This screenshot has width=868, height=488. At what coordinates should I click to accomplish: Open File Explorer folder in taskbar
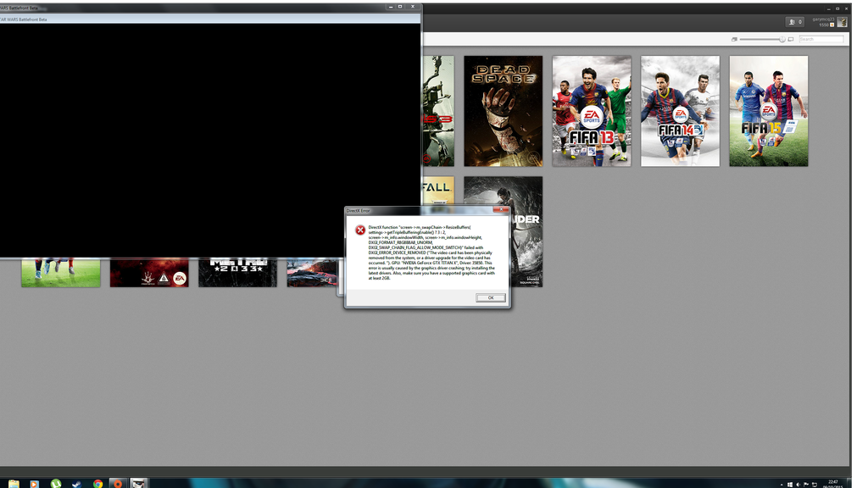[x=14, y=483]
